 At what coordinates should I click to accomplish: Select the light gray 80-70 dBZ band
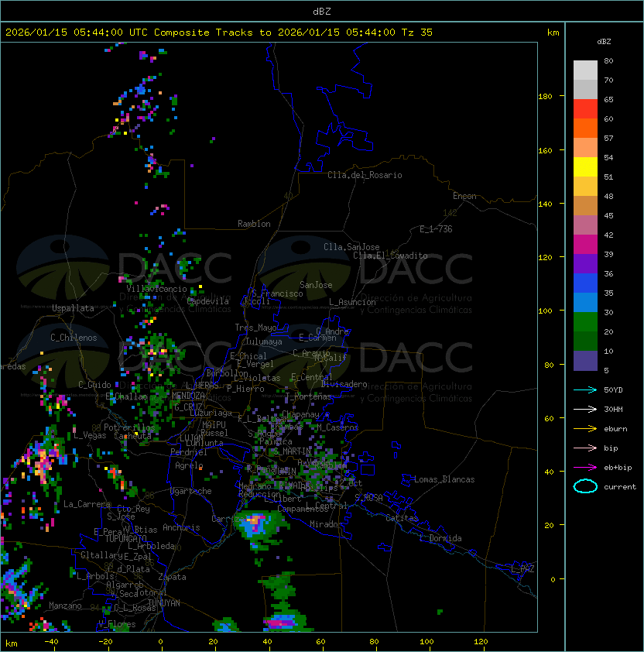click(x=585, y=70)
